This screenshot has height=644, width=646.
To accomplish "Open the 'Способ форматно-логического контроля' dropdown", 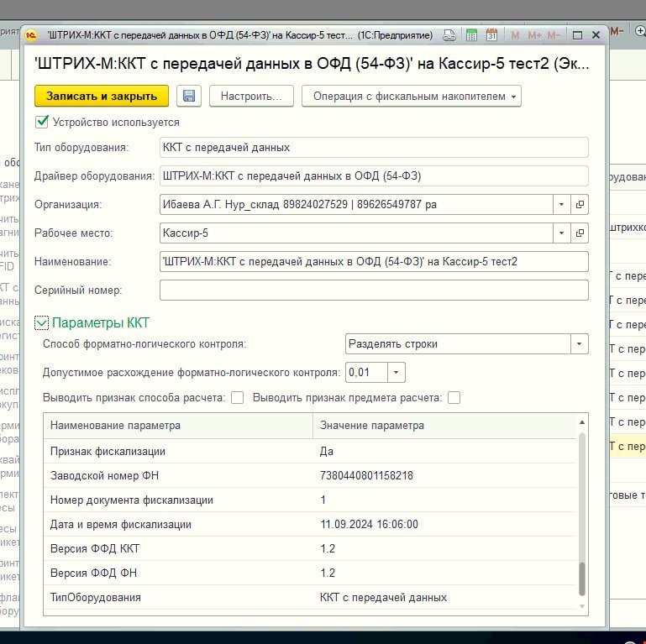I will (579, 343).
